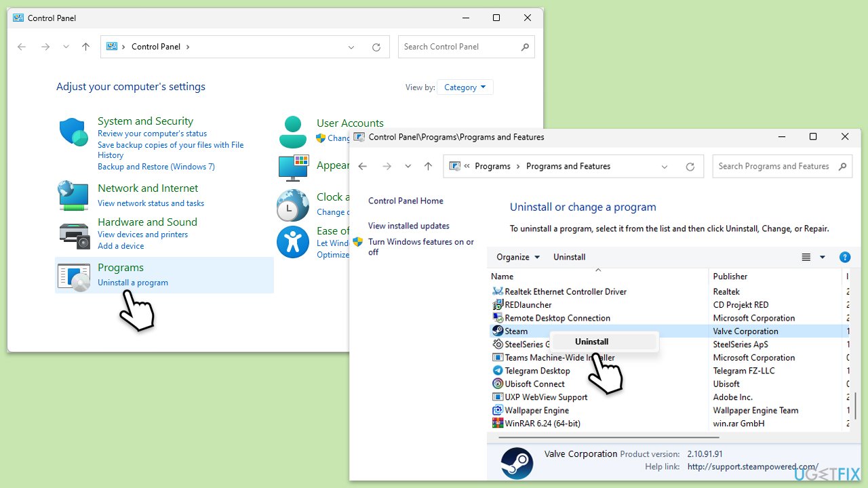Viewport: 868px width, 488px height.
Task: Click Telegram FZ-LLC publisher cell
Action: point(743,371)
